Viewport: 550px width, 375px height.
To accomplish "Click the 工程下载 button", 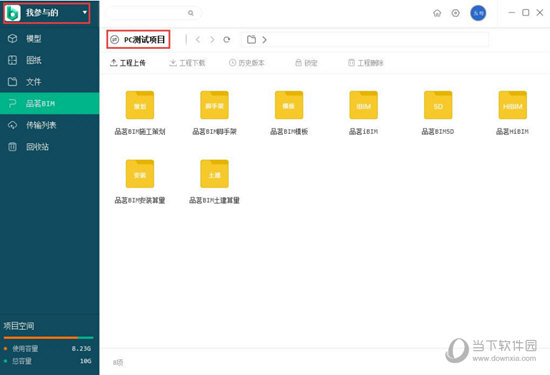I will pos(187,63).
